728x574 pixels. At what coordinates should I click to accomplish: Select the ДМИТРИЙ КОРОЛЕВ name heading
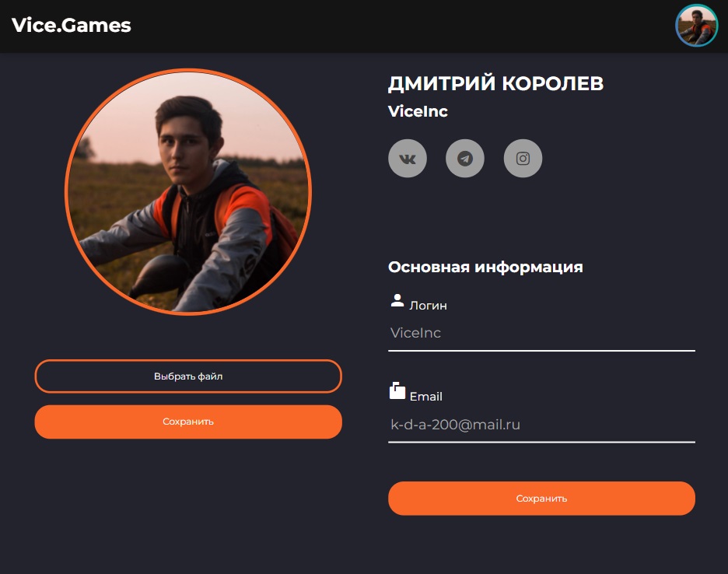pos(495,83)
